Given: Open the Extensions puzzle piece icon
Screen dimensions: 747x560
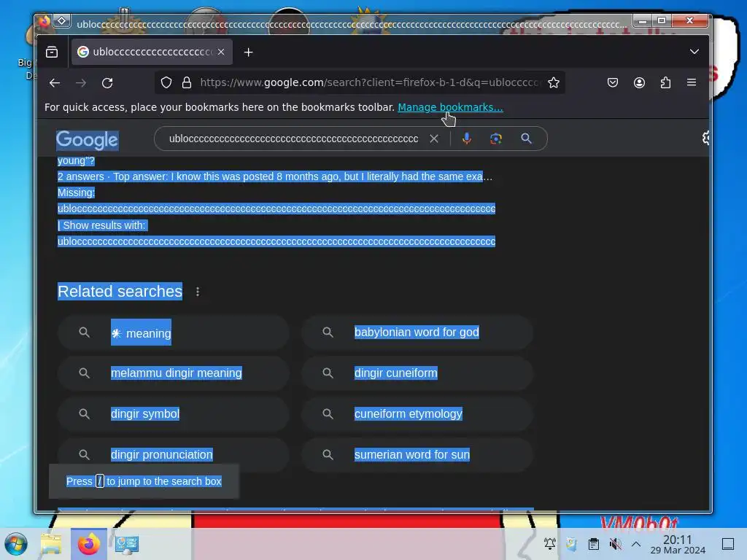Looking at the screenshot, I should pos(665,83).
